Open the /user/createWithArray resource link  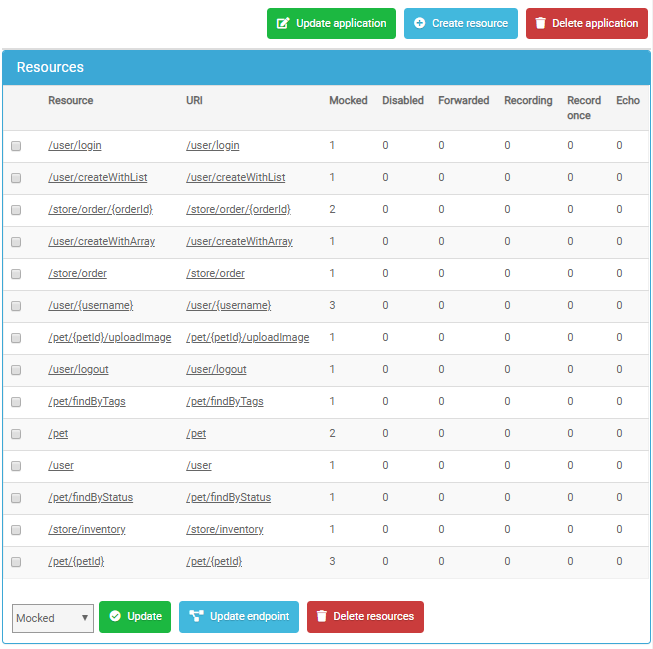(102, 241)
